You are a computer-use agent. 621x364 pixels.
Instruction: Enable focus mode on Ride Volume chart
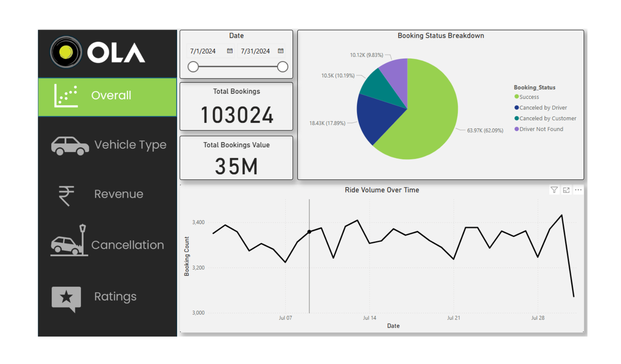point(566,190)
